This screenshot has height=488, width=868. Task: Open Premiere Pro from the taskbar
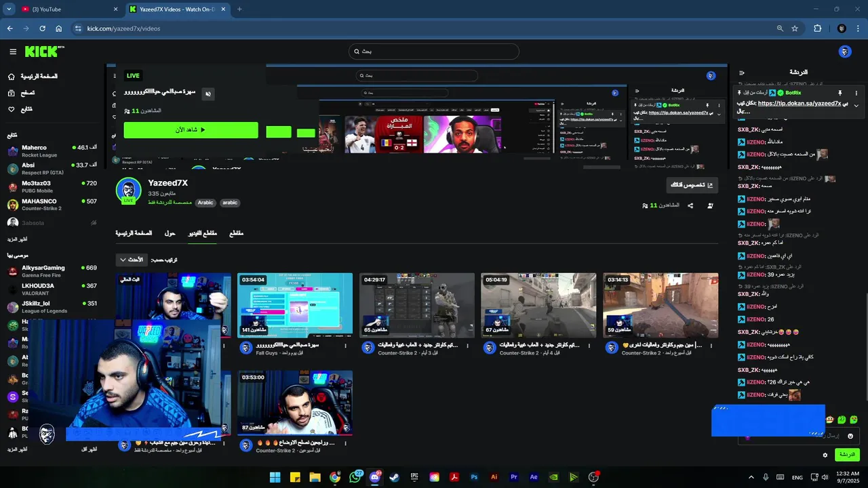(x=514, y=477)
